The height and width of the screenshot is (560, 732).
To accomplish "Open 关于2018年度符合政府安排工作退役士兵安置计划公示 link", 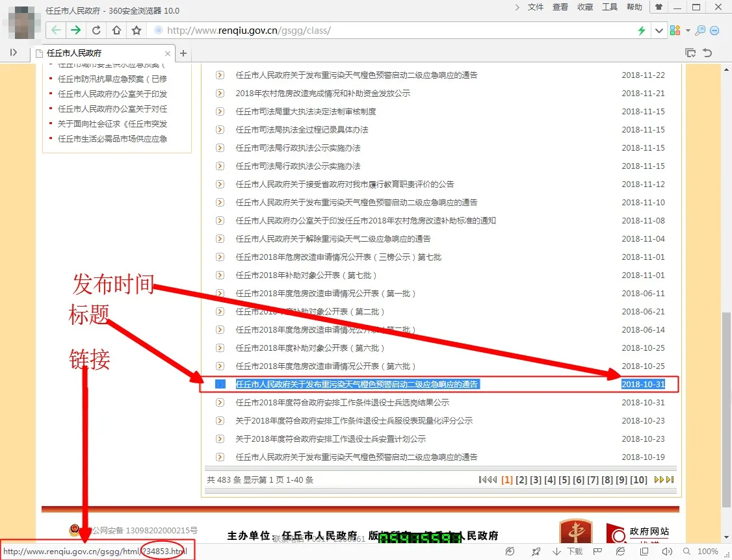I will pyautogui.click(x=330, y=439).
